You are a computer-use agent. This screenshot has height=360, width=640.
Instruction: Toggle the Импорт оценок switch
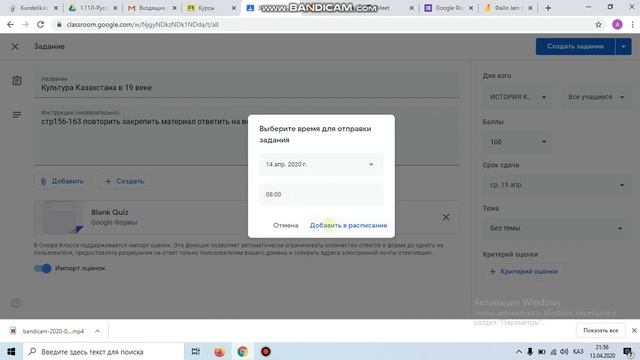43,268
